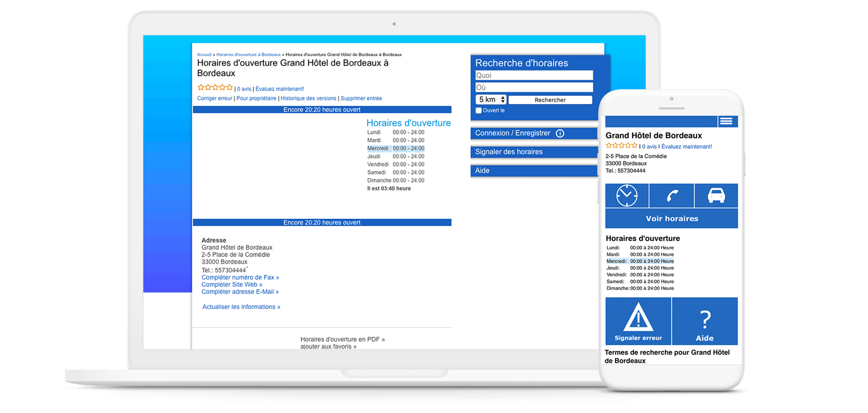Click 'Évaluez maintenant!' on desktop page
Viewport: 868px width, 413px height.
pyautogui.click(x=280, y=89)
